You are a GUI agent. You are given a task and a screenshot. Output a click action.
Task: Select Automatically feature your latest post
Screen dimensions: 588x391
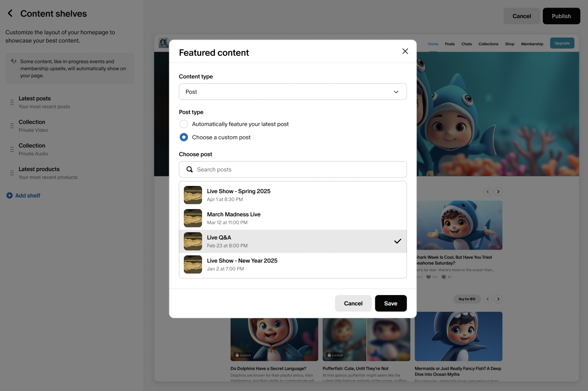pyautogui.click(x=184, y=124)
